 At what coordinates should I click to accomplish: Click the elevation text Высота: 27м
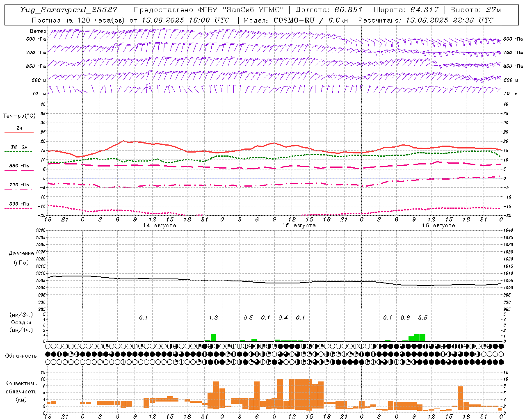point(475,10)
